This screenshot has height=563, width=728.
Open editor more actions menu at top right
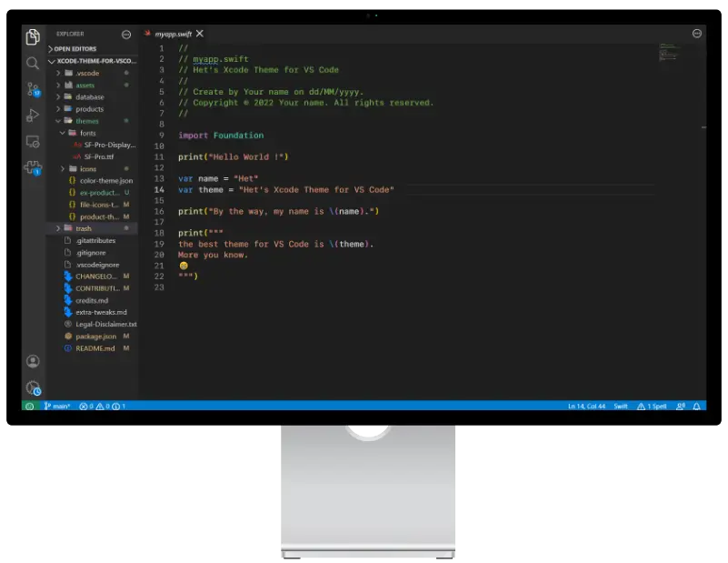(696, 34)
